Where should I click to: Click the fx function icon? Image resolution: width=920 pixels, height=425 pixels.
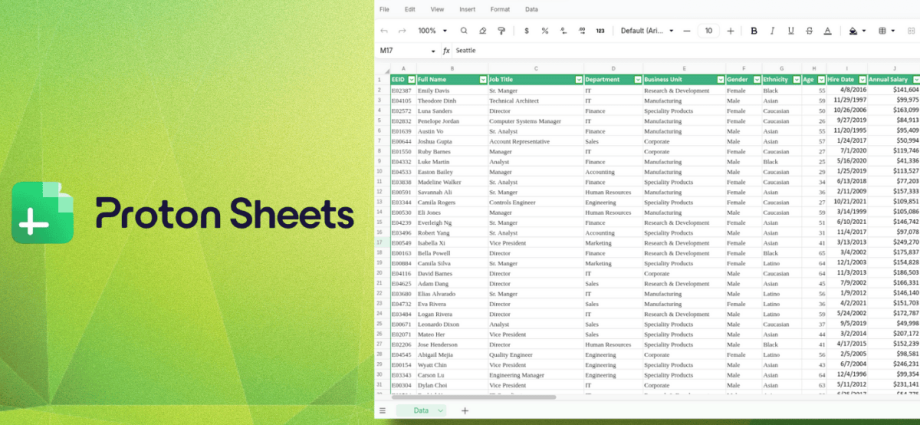[x=447, y=51]
